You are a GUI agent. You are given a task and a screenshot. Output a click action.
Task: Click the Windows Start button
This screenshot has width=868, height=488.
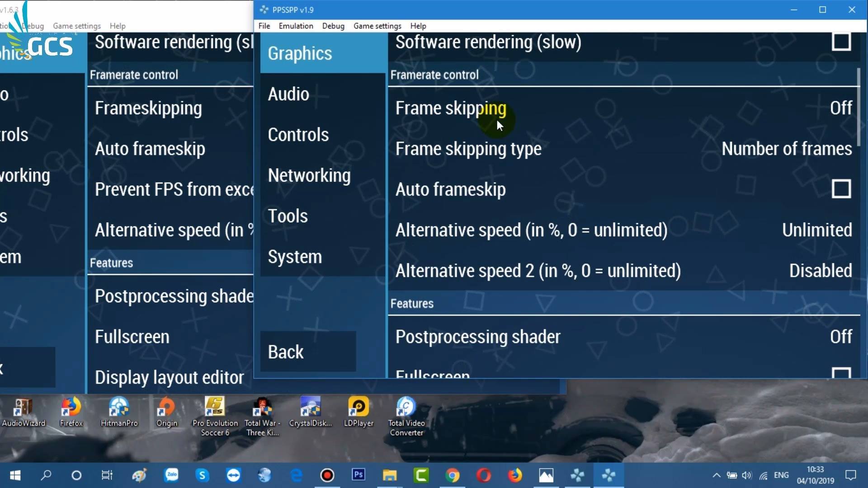(15, 475)
